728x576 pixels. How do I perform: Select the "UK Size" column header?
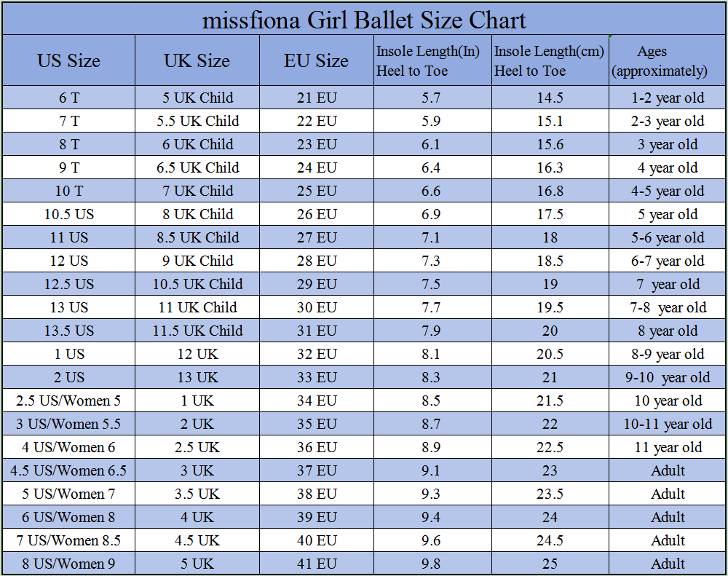coord(197,61)
